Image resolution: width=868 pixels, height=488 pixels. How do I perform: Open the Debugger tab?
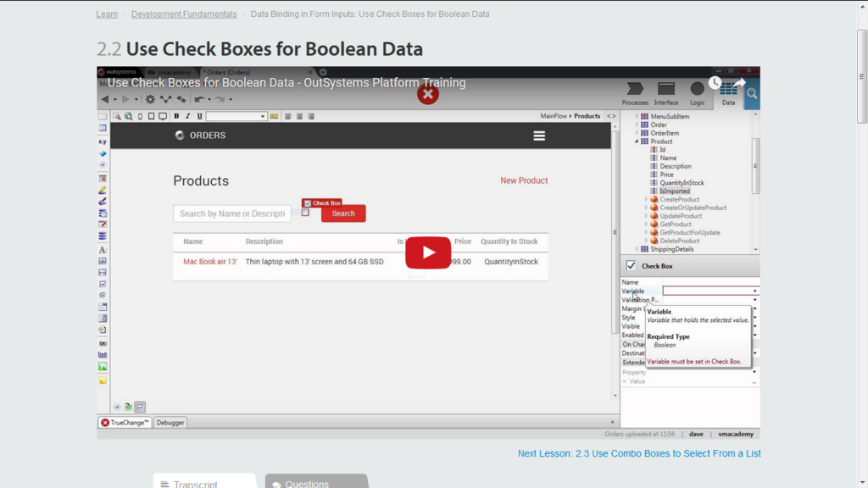[x=170, y=423]
